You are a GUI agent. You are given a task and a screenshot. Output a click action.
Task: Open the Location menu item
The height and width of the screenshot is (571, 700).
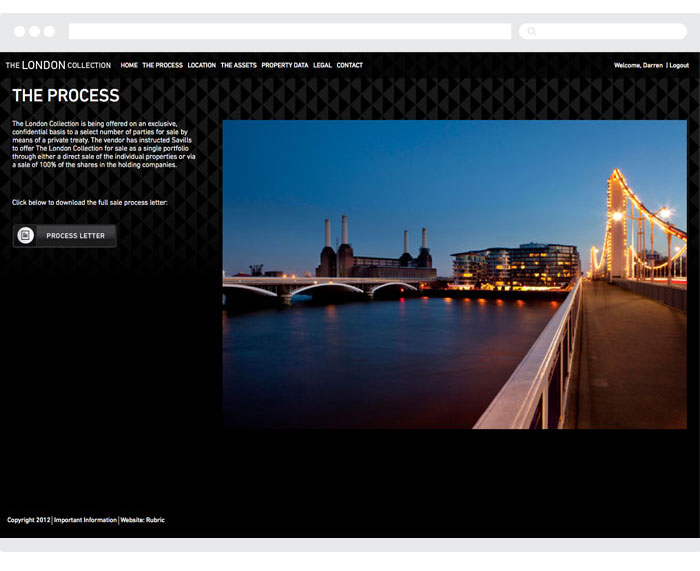pyautogui.click(x=202, y=65)
